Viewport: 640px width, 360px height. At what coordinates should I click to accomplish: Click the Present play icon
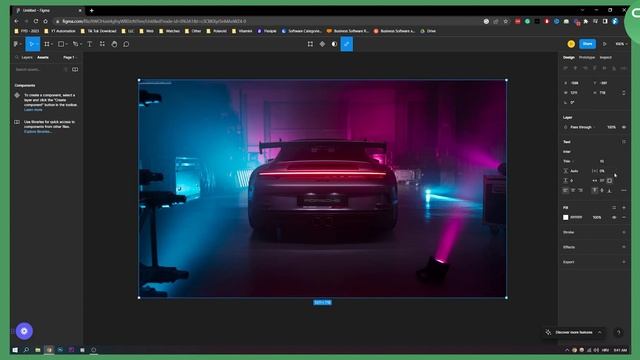click(604, 44)
